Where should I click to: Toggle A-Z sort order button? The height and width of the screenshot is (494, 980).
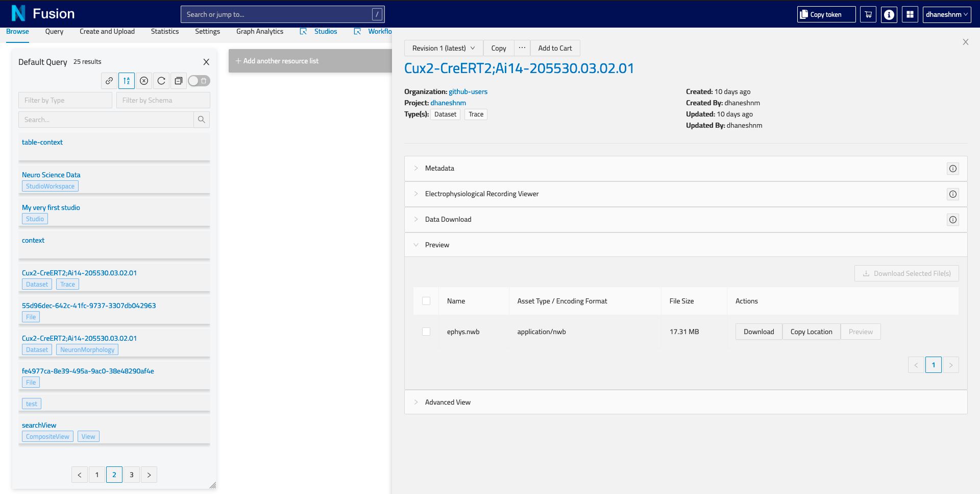[x=127, y=81]
